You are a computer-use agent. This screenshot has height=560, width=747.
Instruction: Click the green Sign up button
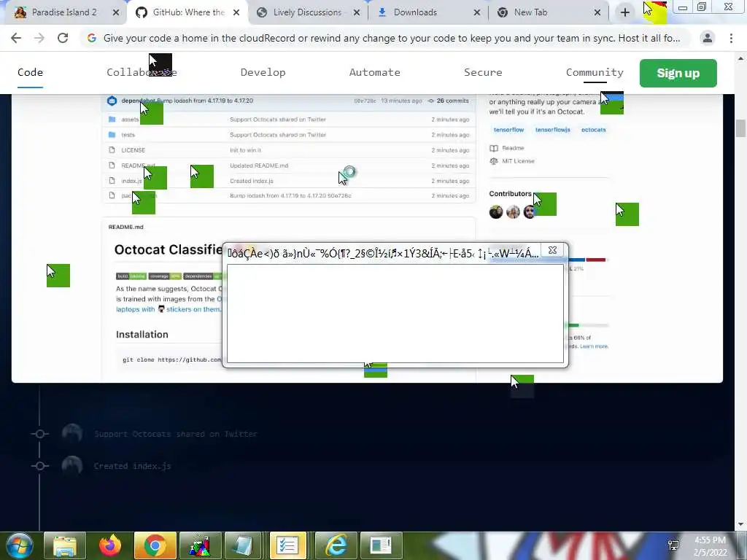click(678, 73)
